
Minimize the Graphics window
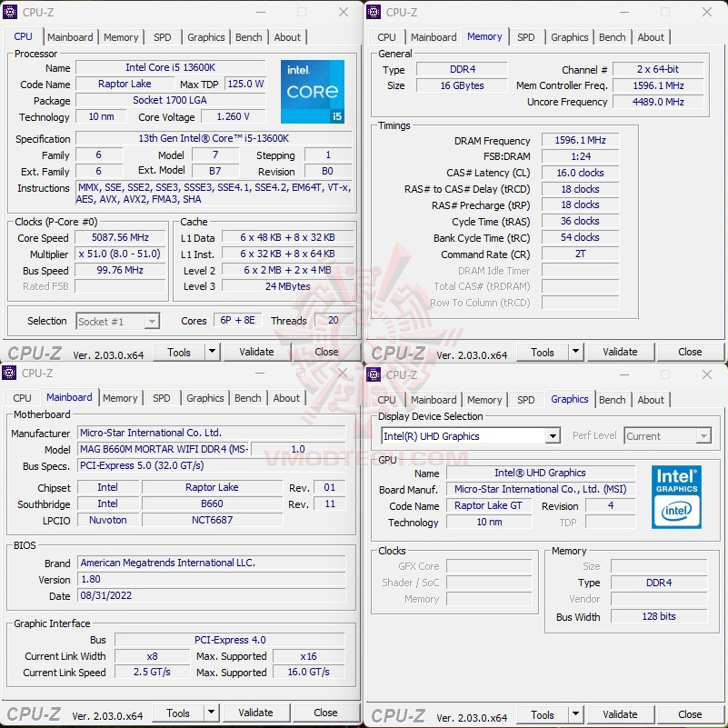[x=624, y=374]
